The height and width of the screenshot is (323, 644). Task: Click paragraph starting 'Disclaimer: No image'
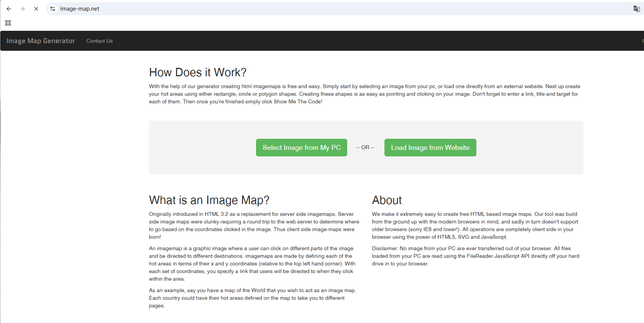pos(476,256)
